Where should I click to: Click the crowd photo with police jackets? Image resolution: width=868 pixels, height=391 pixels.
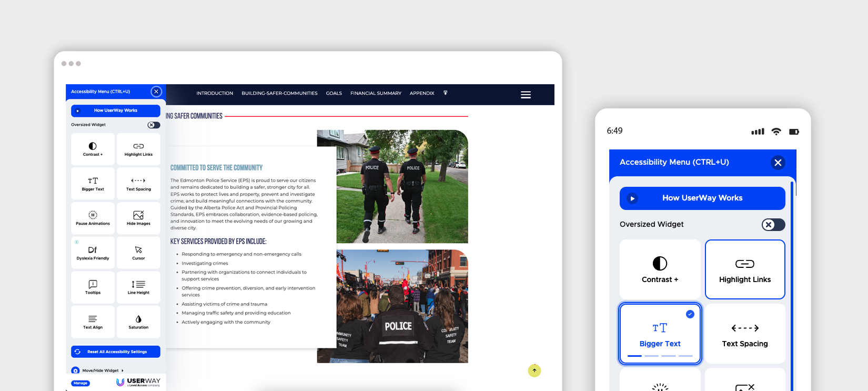tap(402, 306)
